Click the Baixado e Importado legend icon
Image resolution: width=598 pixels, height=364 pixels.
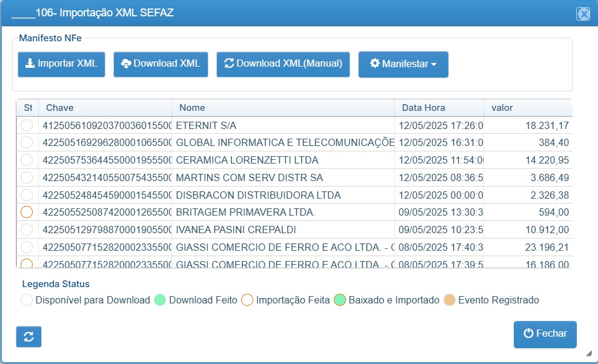[x=339, y=300]
